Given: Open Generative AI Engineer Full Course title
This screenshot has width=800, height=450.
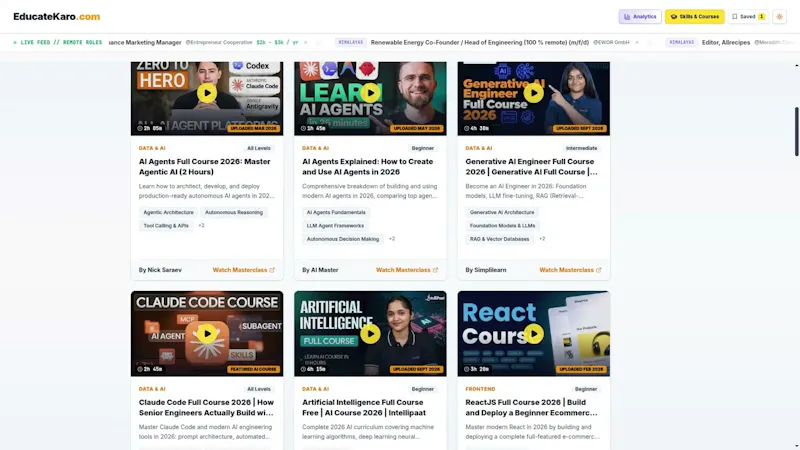Looking at the screenshot, I should pos(531,167).
